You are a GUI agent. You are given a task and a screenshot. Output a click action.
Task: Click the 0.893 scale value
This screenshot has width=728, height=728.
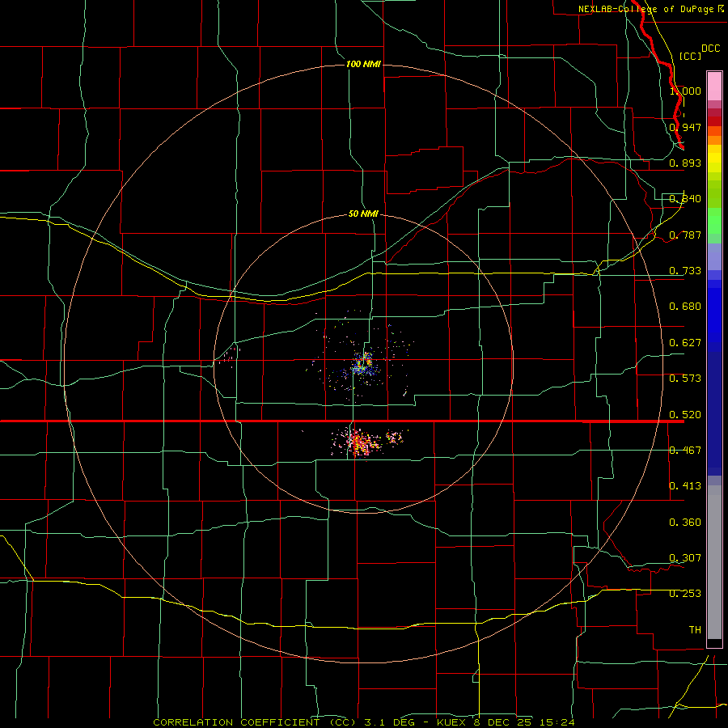coord(685,163)
